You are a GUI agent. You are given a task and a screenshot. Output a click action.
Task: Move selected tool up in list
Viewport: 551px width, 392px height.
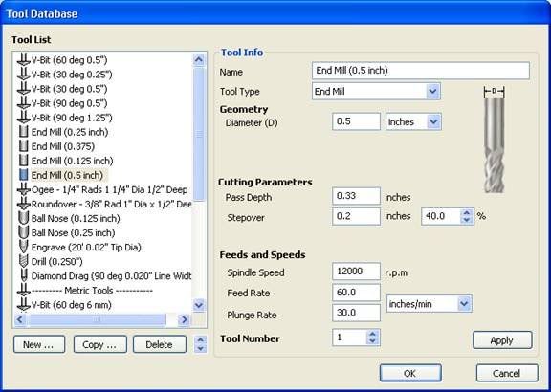[x=200, y=340]
